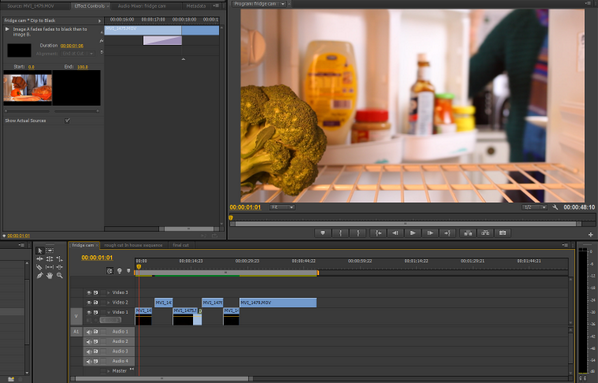Toggle Video 3 track eye visibility
Viewport: 598px width, 383px height.
click(89, 293)
